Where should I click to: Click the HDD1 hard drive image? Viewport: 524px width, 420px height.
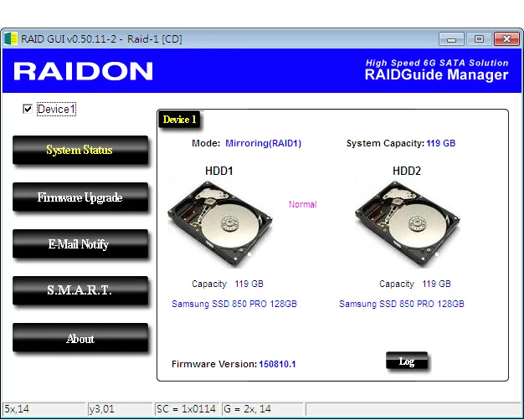(x=220, y=224)
